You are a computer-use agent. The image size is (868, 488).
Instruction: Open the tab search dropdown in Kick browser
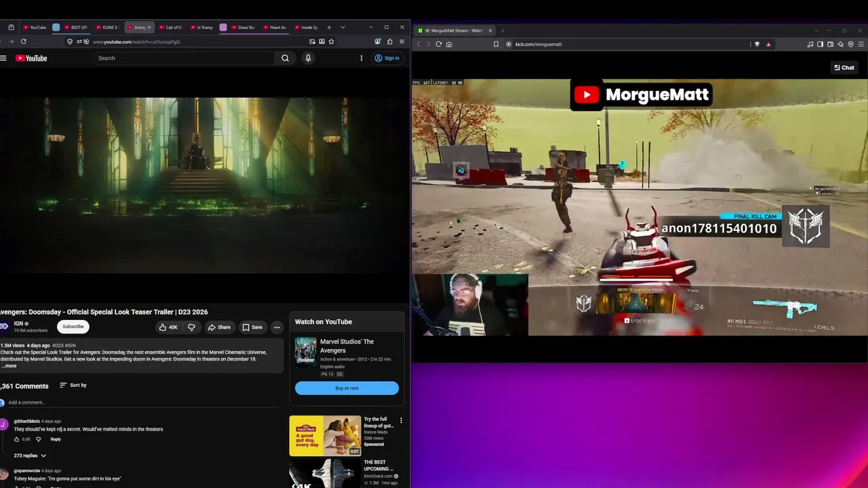(x=816, y=30)
